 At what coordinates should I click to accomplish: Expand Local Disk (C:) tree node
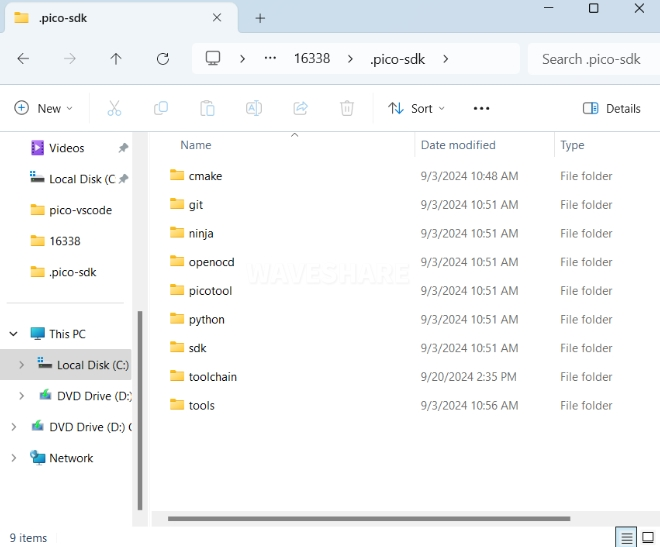(22, 365)
